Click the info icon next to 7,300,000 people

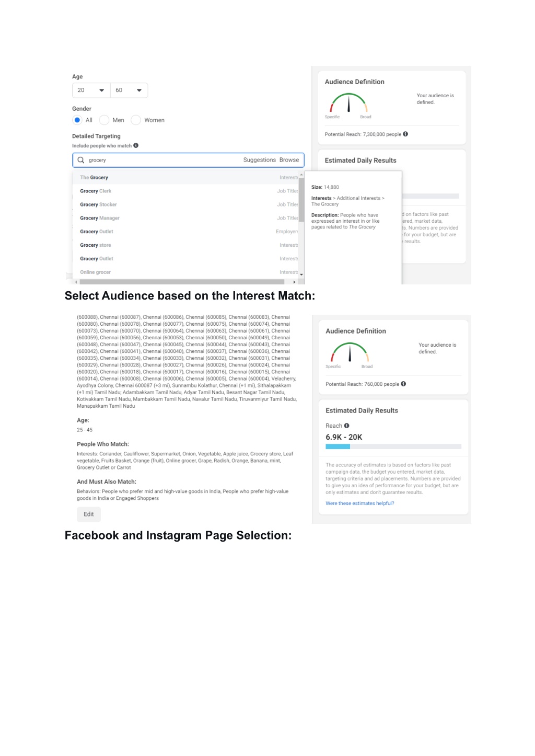tap(405, 134)
